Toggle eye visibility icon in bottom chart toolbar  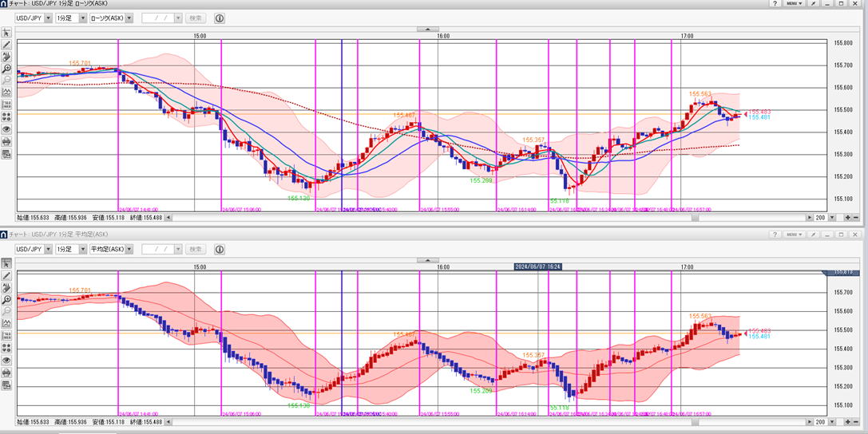coord(6,361)
